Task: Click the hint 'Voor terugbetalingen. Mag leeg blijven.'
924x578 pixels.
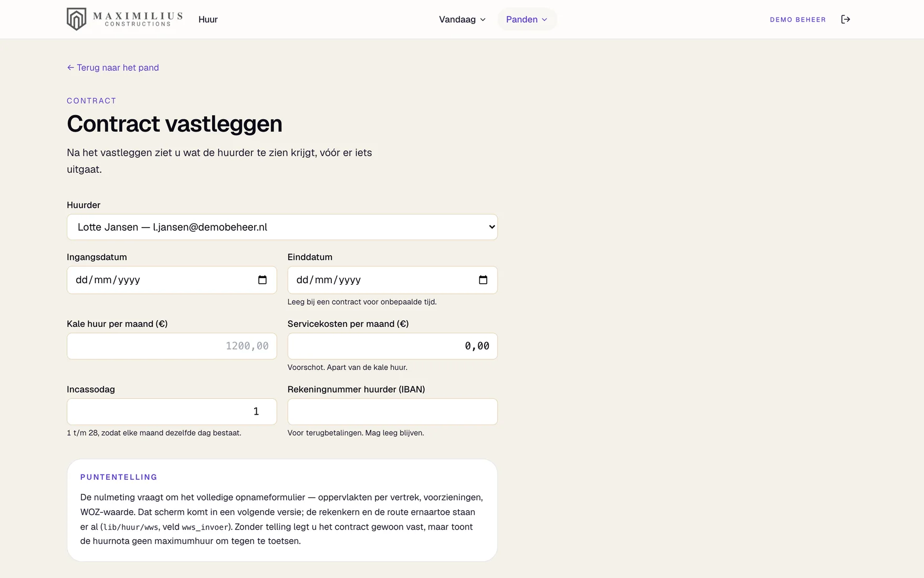Action: [x=355, y=433]
